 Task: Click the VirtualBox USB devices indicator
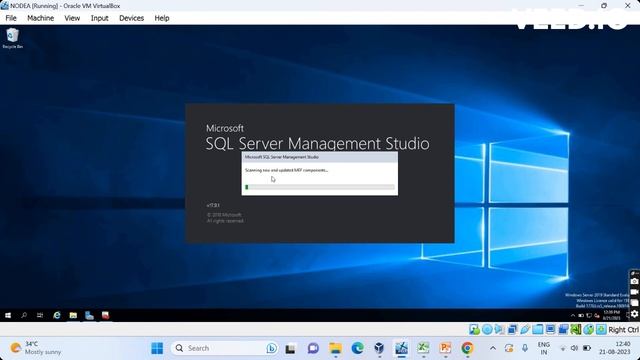point(525,329)
